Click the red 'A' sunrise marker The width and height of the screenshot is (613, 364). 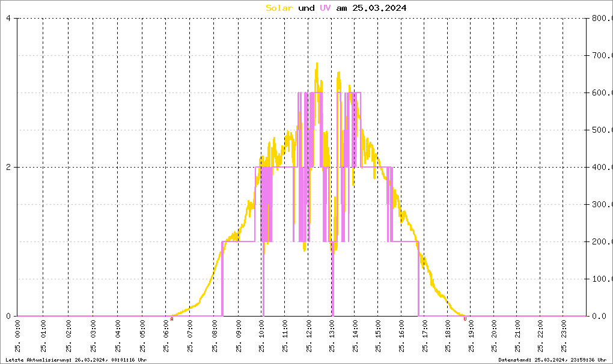(172, 319)
